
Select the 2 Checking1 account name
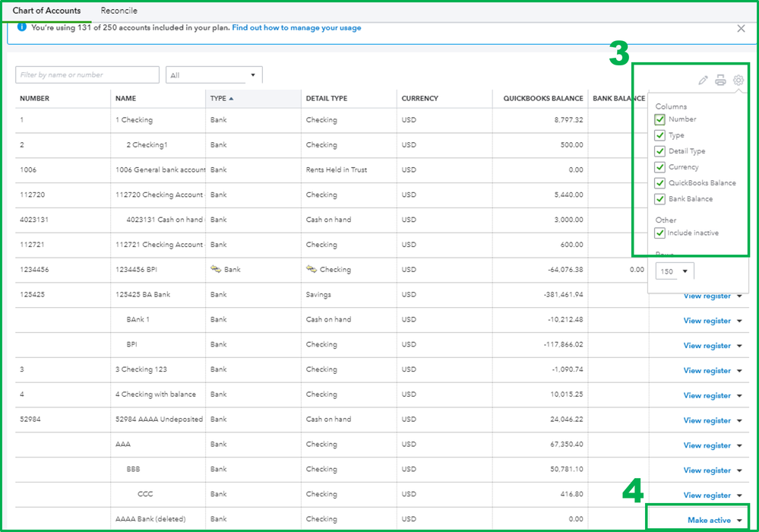[x=147, y=144]
